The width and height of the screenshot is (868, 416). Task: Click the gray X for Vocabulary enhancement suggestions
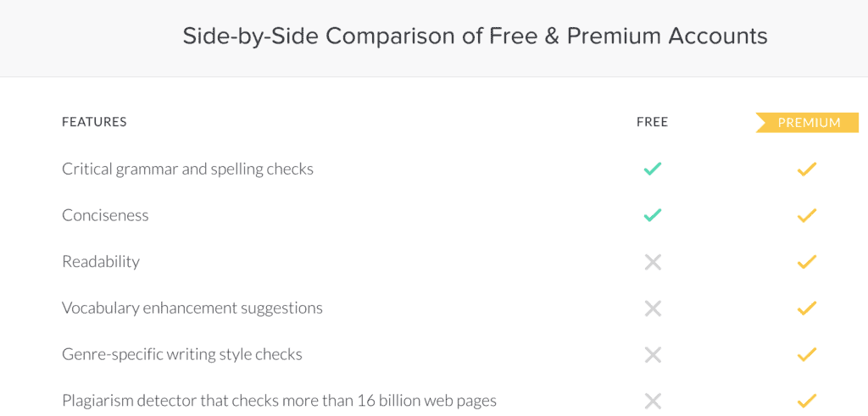point(654,308)
